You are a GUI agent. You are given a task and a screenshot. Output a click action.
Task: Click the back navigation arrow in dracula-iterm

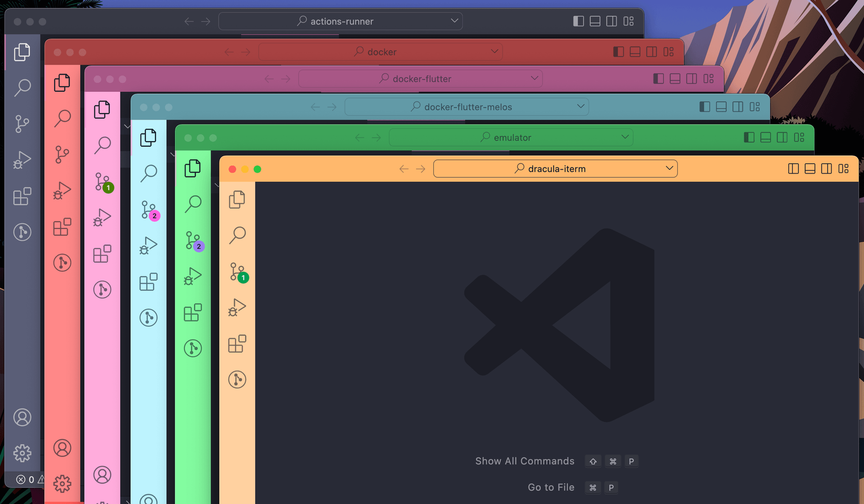click(403, 169)
